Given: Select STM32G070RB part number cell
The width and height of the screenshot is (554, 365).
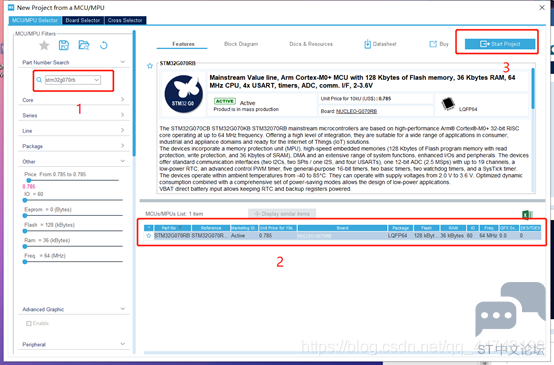Looking at the screenshot, I should tap(172, 236).
